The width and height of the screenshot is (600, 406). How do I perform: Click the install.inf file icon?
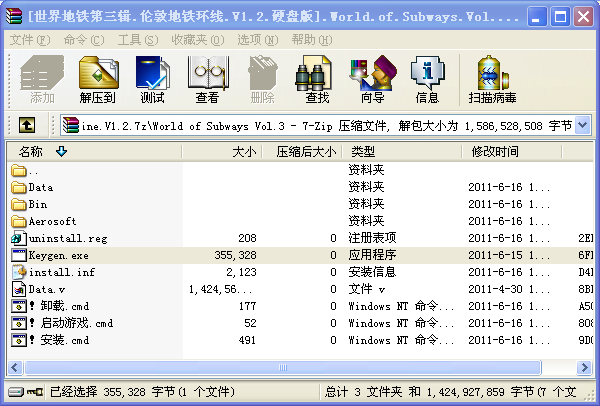click(18, 272)
